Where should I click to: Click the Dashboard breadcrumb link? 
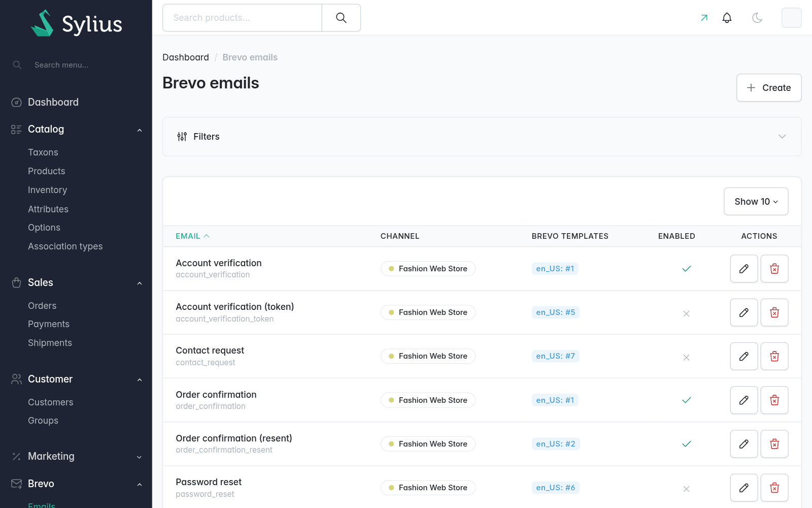pyautogui.click(x=186, y=57)
